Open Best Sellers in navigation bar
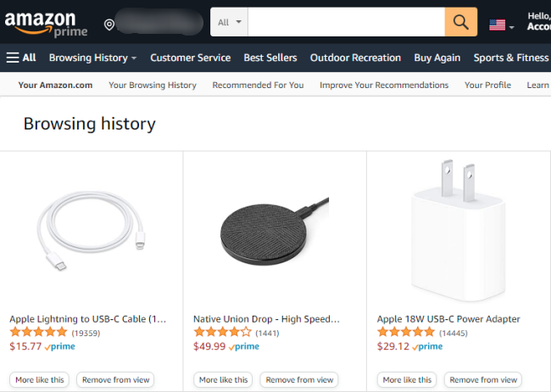 tap(270, 58)
